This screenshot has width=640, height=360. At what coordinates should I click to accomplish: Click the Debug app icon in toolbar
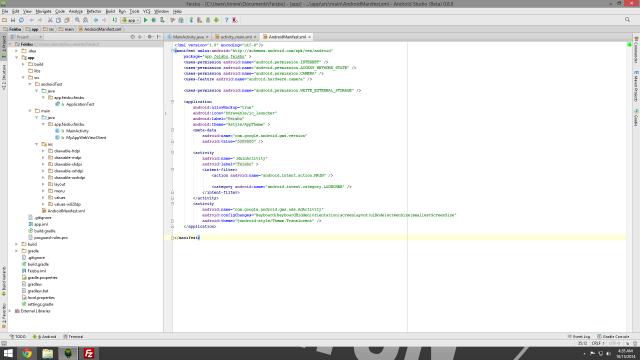coord(154,20)
